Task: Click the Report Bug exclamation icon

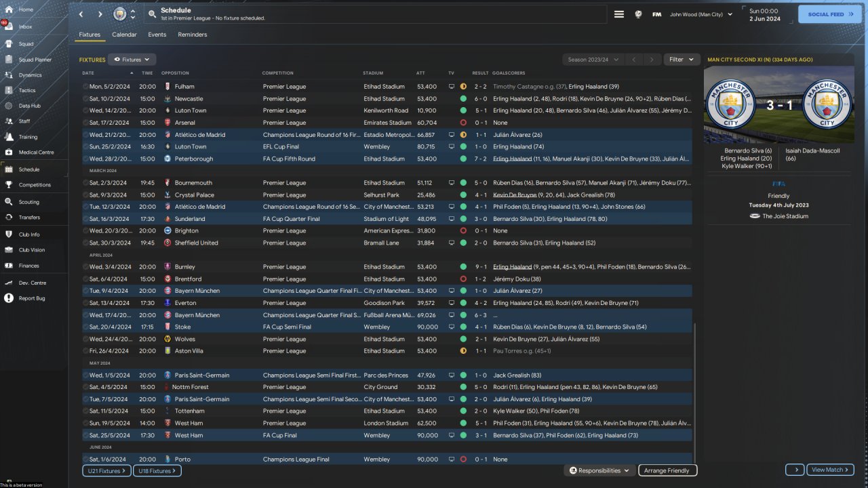Action: pos(9,298)
